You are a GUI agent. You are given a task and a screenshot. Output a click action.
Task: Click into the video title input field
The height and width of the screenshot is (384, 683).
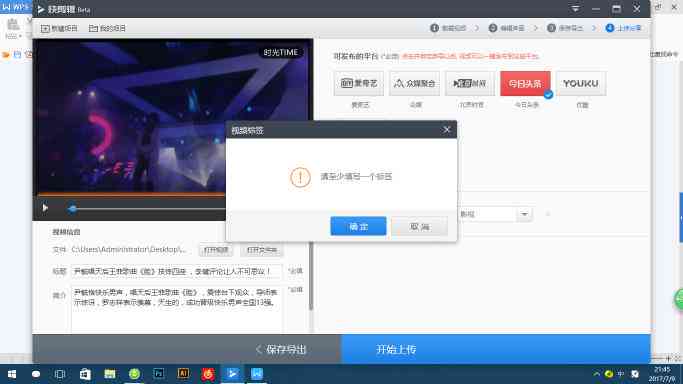[x=176, y=271]
